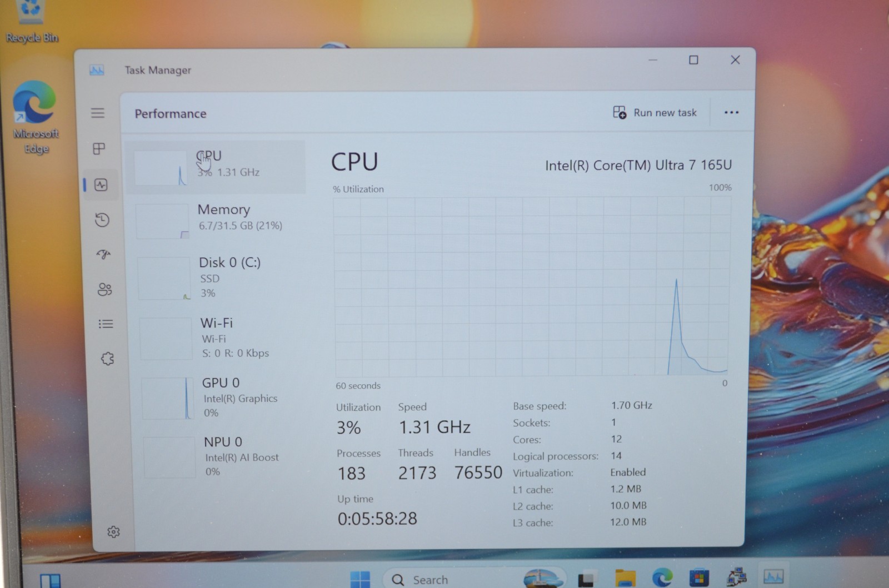Image resolution: width=889 pixels, height=588 pixels.
Task: Click the L3 cache value 12.0 MB
Action: (628, 522)
